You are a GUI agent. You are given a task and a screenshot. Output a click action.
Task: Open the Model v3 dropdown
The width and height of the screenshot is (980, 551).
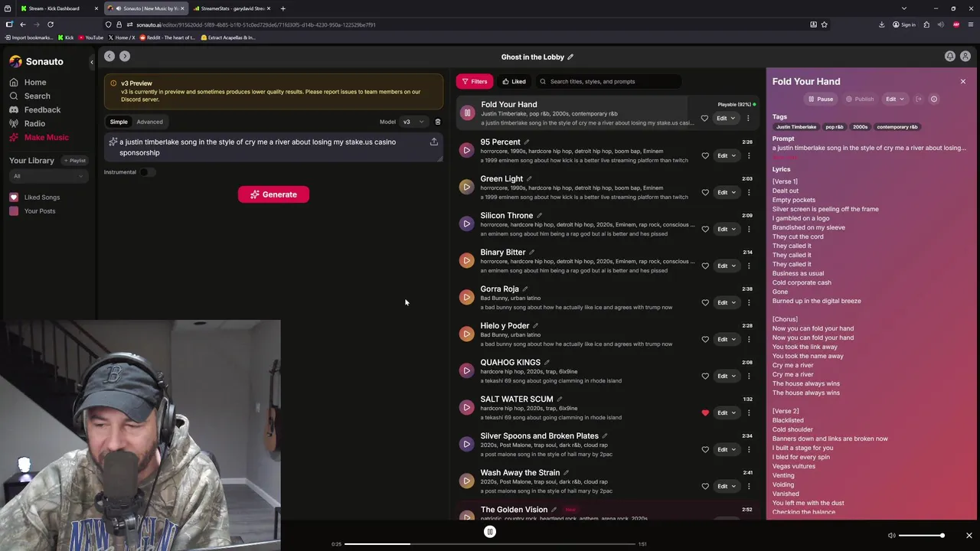point(413,122)
